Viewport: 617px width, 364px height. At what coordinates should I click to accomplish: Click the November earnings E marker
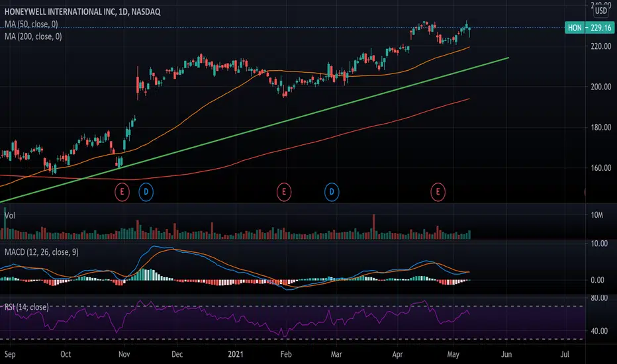(x=122, y=192)
